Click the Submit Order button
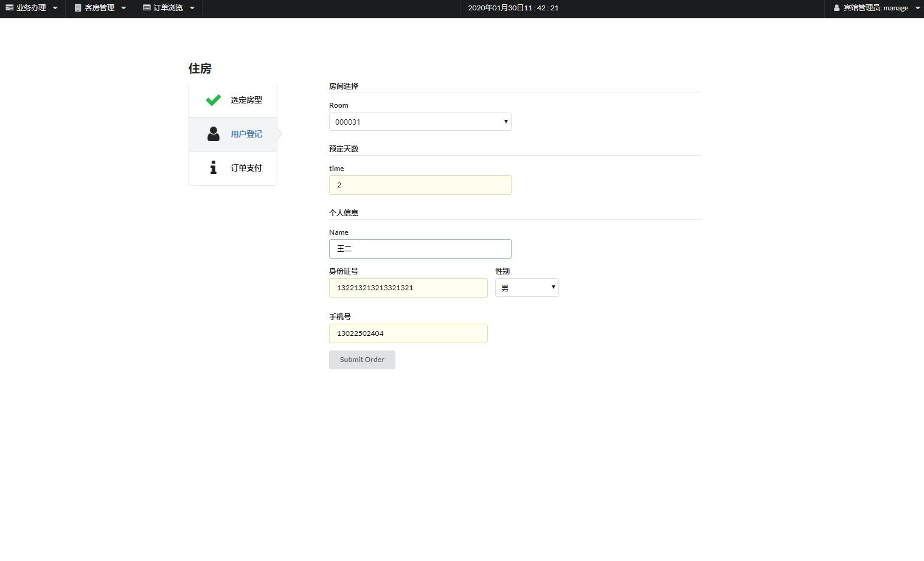The height and width of the screenshot is (561, 924). pyautogui.click(x=362, y=360)
